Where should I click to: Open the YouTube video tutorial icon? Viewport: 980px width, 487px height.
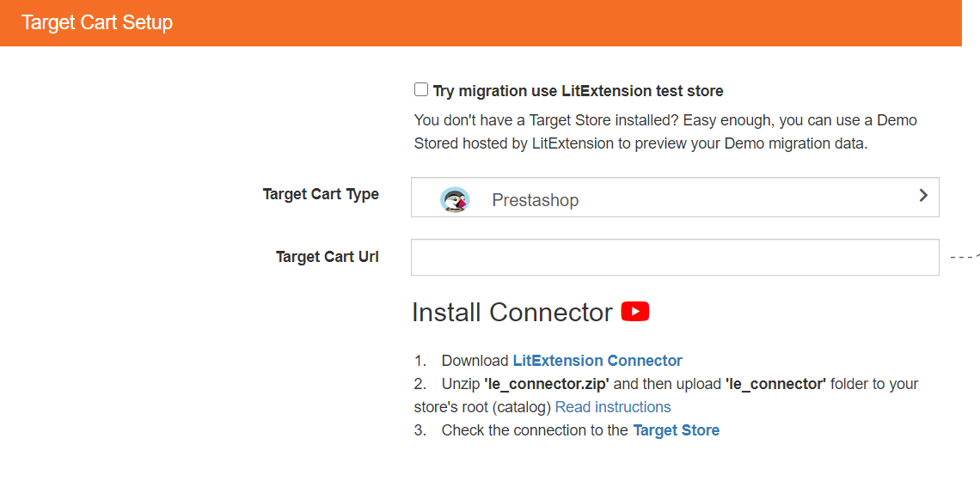pyautogui.click(x=635, y=312)
